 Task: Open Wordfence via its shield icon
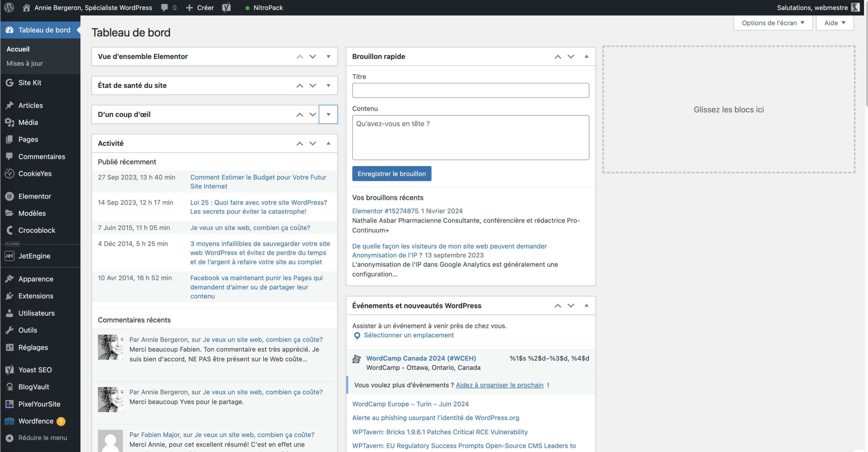(9, 421)
